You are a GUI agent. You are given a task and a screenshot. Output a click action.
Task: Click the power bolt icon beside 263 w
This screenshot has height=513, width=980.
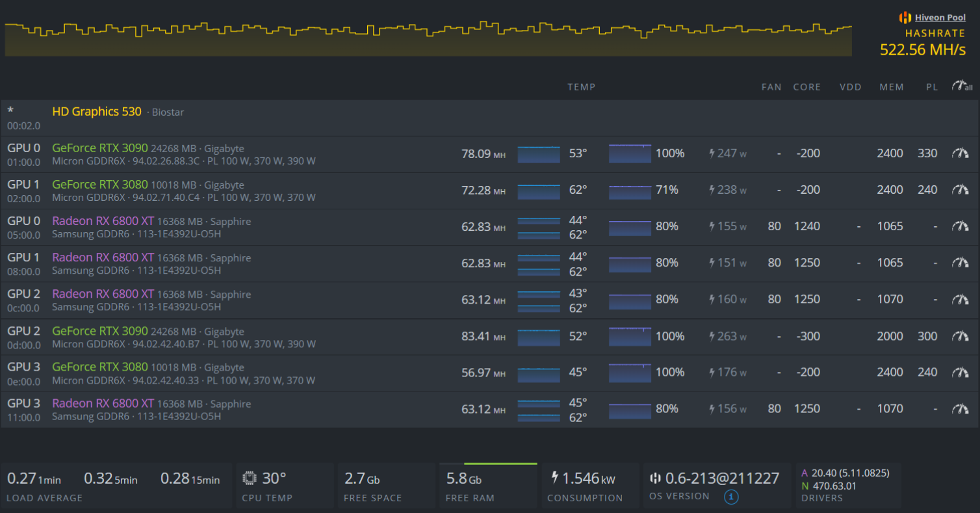[x=712, y=336]
